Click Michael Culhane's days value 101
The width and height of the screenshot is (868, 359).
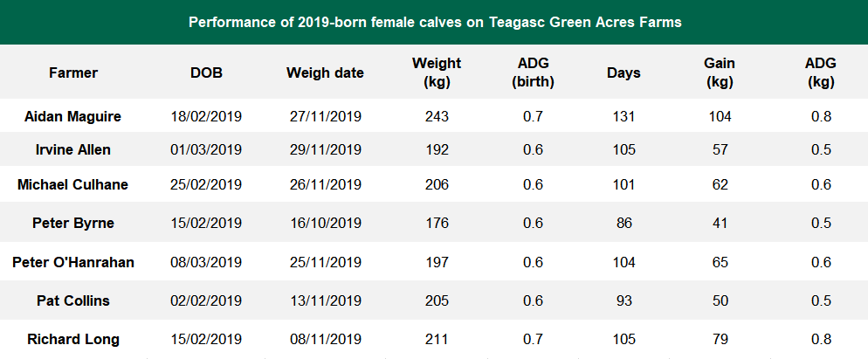pos(623,184)
